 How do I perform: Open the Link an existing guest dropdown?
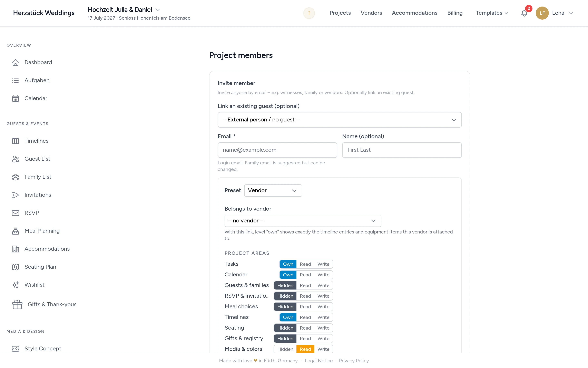(340, 120)
